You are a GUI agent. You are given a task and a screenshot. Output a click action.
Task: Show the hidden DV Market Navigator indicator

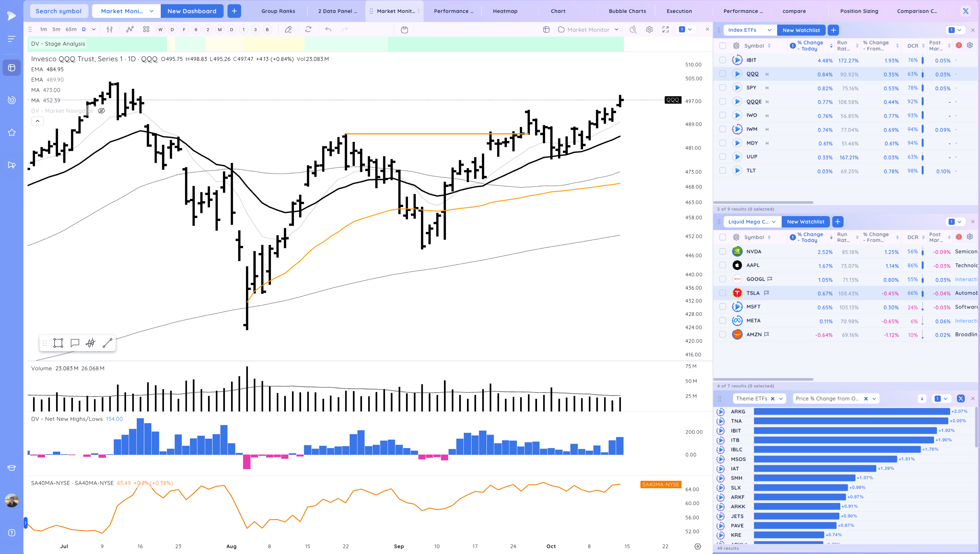click(x=101, y=111)
